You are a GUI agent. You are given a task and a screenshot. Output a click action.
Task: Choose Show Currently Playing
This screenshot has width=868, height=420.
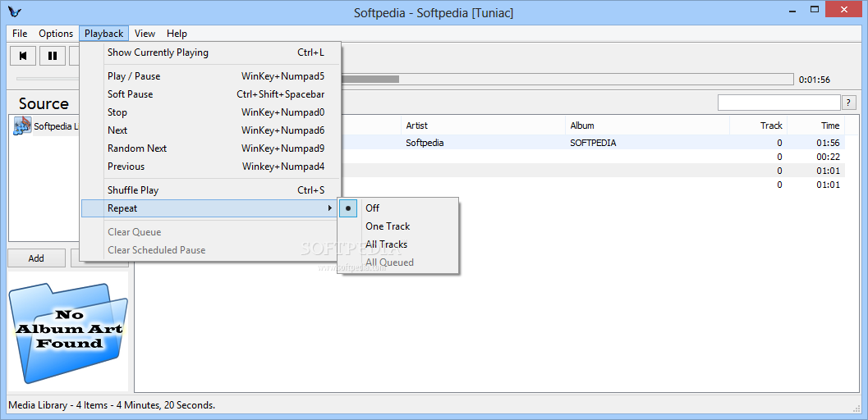tap(210, 52)
